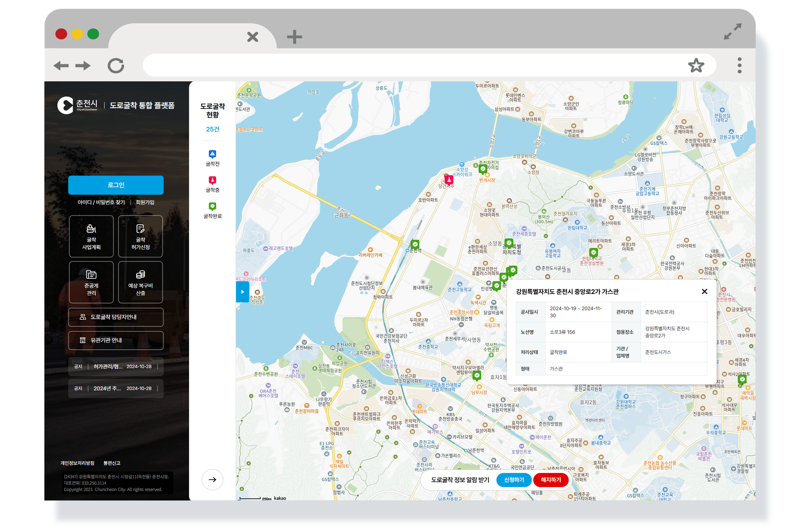Screen dimensions: 812x529
Task: Close the 중앙로2가 가스관 info popup
Action: 705,292
